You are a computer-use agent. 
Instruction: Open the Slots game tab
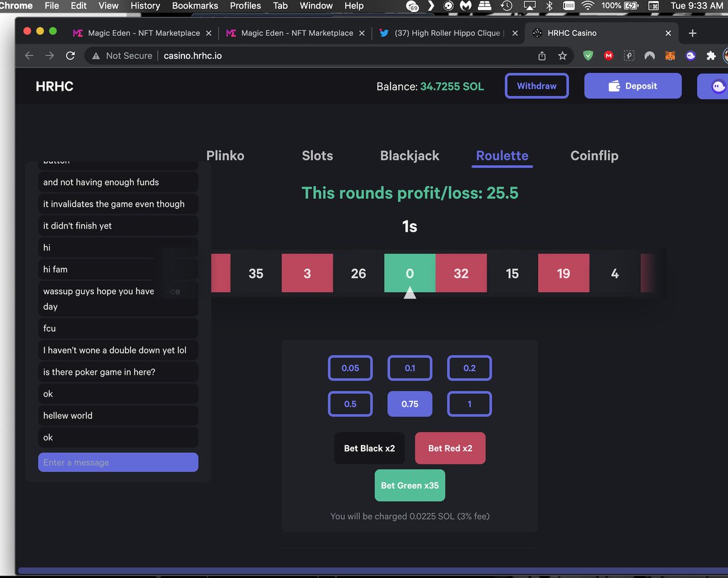coord(317,155)
